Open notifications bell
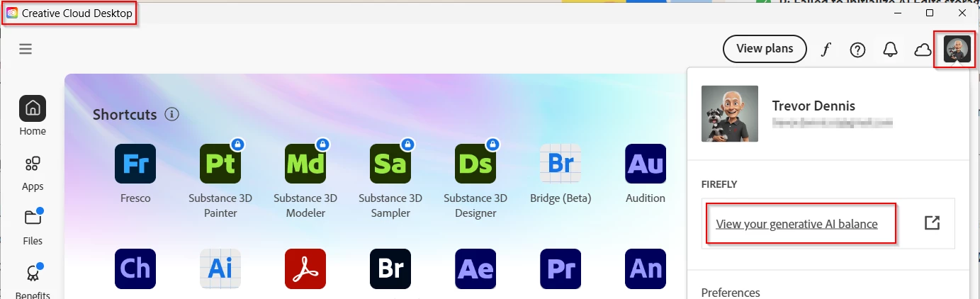This screenshot has height=299, width=980. tap(891, 50)
